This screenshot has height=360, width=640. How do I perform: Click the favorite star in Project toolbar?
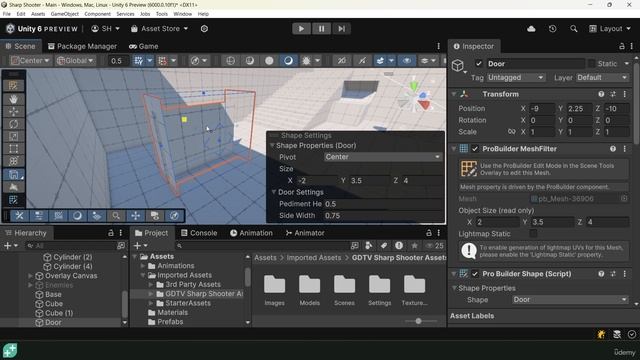click(414, 245)
